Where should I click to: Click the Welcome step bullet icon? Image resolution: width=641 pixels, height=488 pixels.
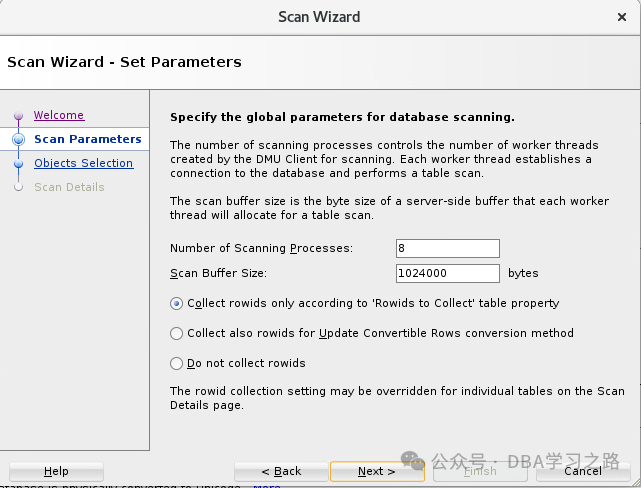tap(18, 116)
